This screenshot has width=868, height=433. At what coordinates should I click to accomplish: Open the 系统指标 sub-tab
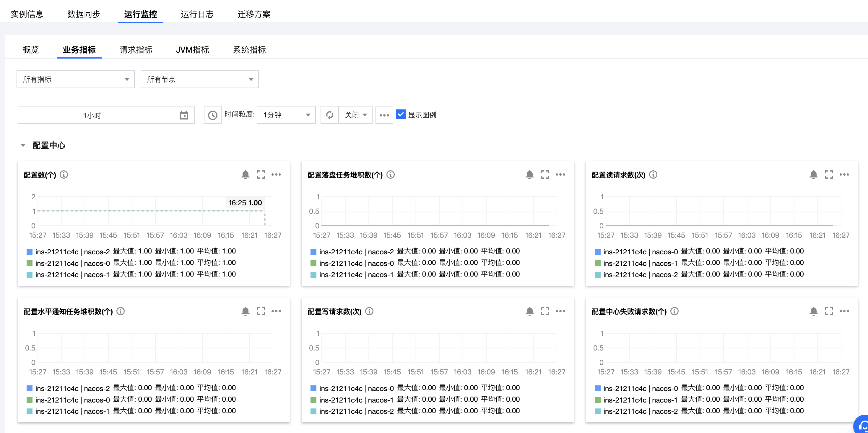250,50
